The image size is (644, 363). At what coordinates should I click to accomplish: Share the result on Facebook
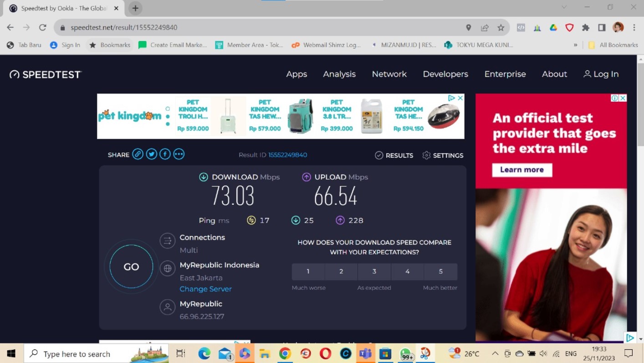[165, 154]
